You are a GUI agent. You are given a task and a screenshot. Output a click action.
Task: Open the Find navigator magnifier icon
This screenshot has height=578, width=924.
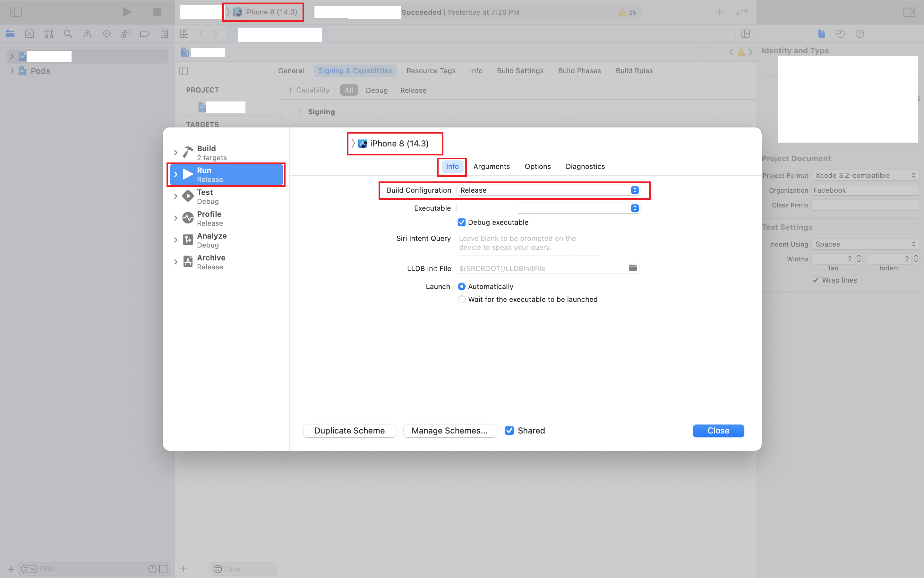click(68, 34)
